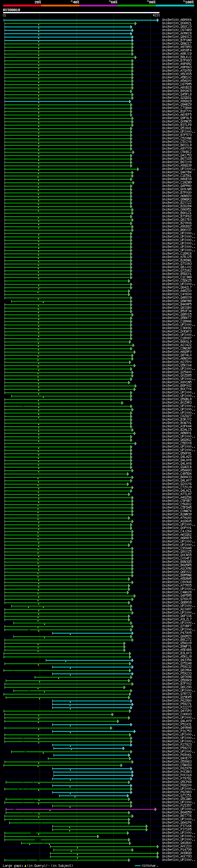Viewport: 197px width, 868px height.
Task: Click the UniRef100_P59233 label
Action: click(x=177, y=673)
